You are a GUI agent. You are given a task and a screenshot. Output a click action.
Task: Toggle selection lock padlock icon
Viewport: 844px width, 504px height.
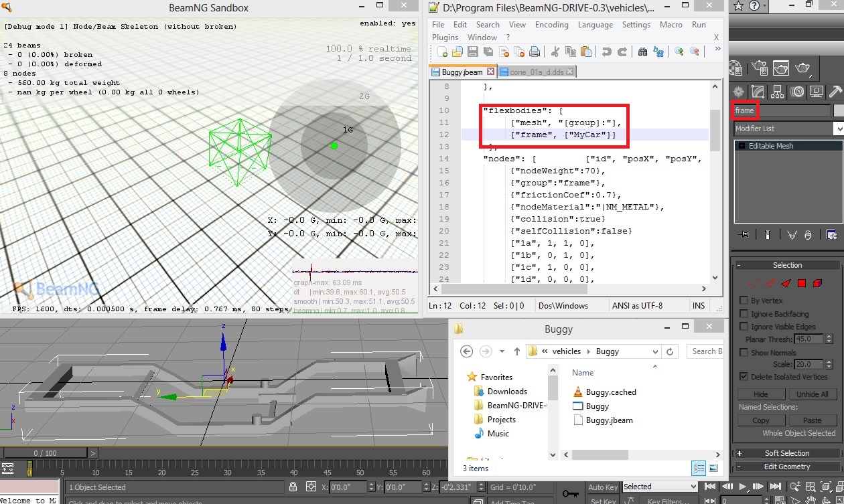pos(293,487)
